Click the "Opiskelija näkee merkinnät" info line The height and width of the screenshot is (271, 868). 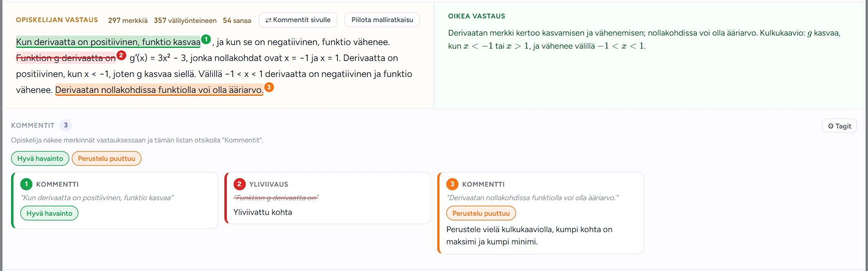[x=137, y=140]
